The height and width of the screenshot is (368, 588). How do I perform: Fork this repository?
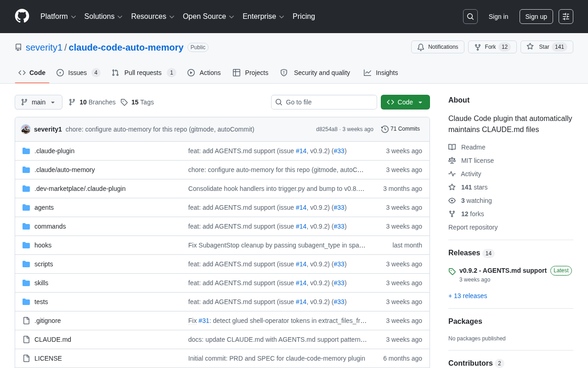pos(492,47)
